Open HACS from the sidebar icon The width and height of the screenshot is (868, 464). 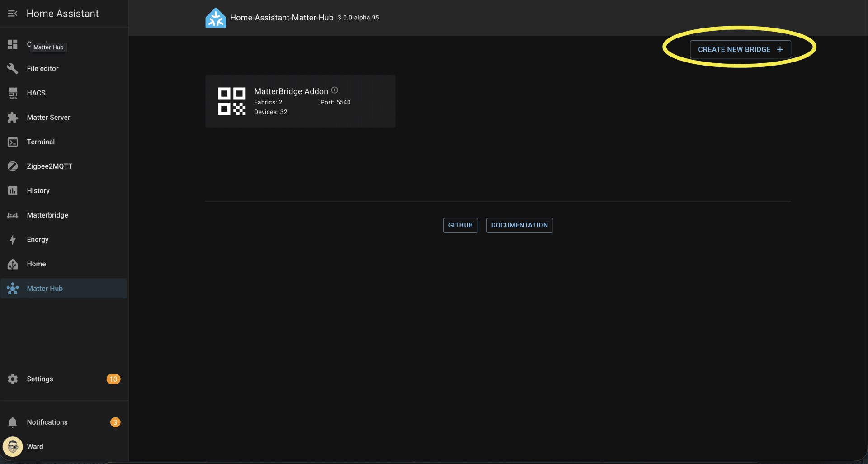12,93
